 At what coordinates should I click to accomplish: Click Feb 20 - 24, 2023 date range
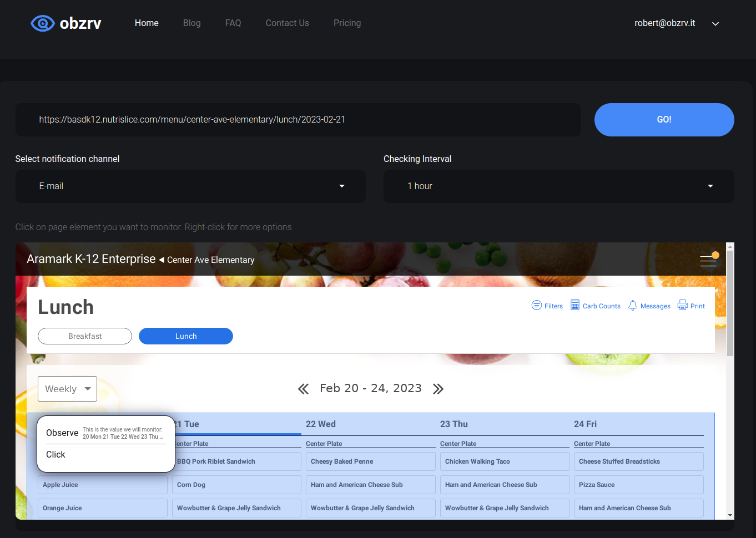click(x=371, y=388)
